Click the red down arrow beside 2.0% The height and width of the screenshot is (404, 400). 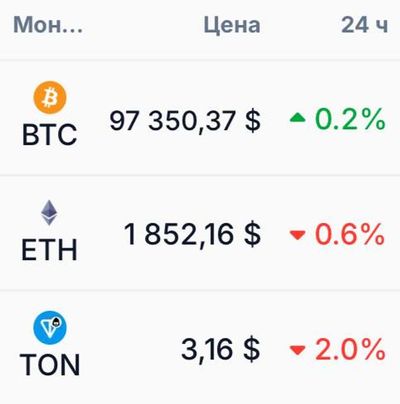click(298, 350)
